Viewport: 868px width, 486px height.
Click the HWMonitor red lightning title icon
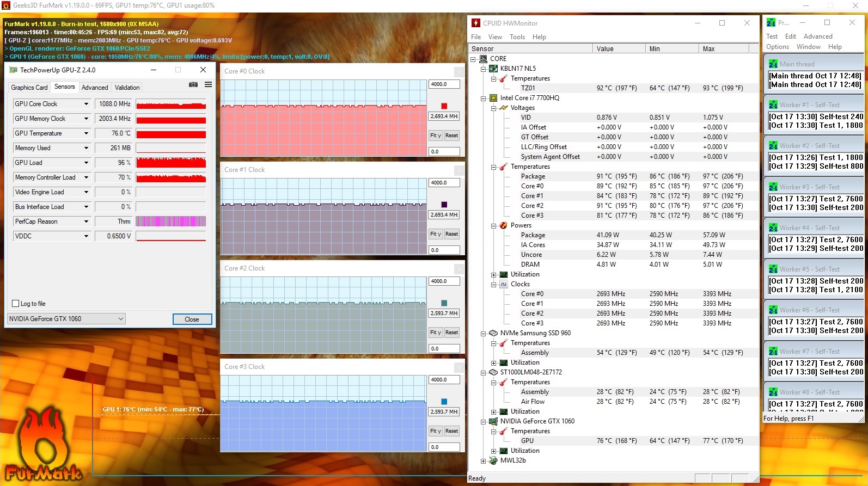476,23
